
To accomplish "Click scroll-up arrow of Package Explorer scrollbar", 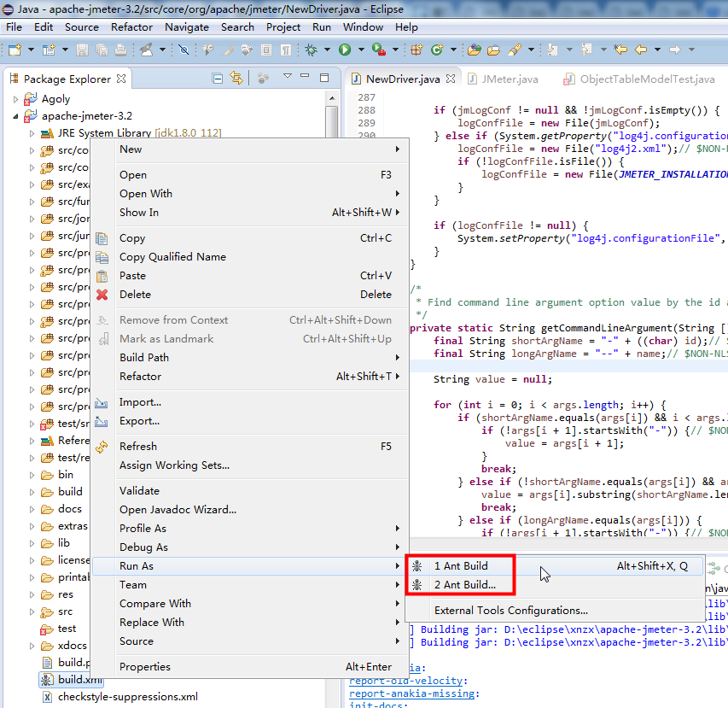I will [331, 98].
